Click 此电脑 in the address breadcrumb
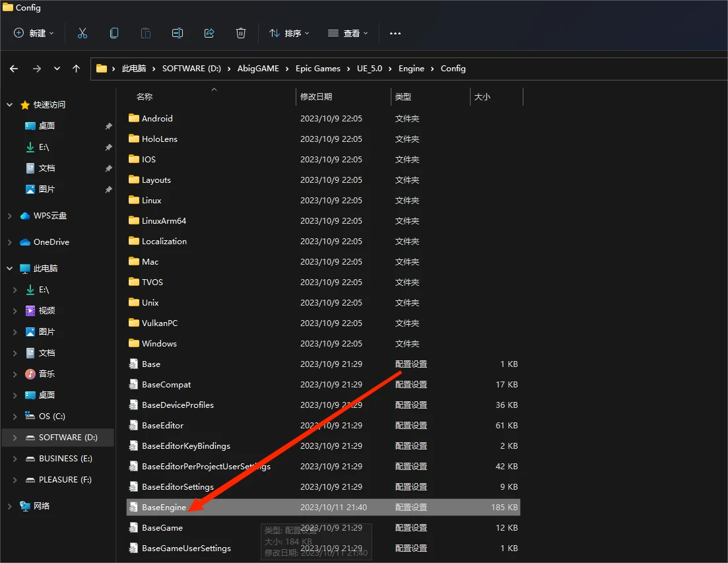Screen dimensions: 728x563 click(134, 69)
